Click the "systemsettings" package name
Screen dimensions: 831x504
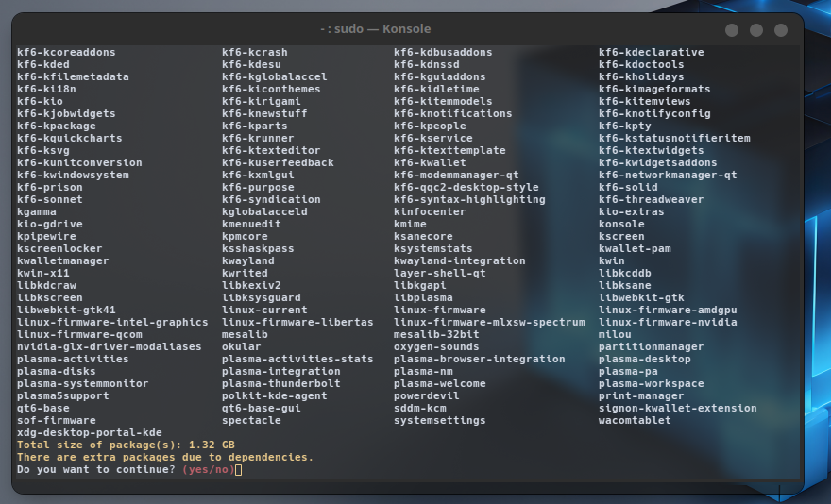tap(439, 420)
